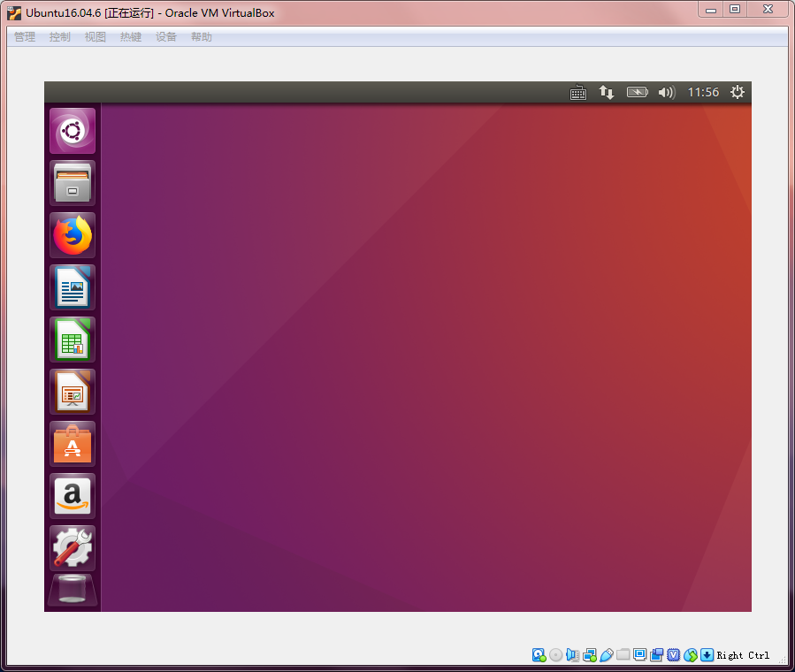
Task: Open LibreOffice Calc spreadsheet
Action: pos(73,340)
